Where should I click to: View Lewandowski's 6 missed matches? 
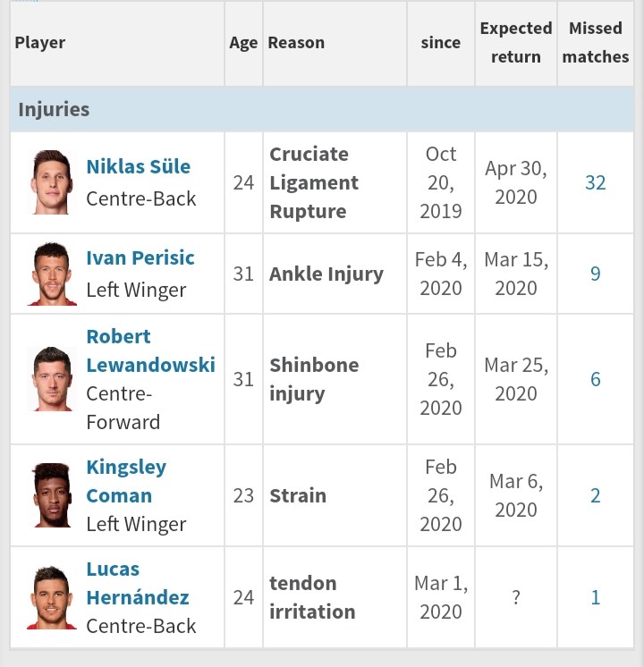pyautogui.click(x=596, y=379)
